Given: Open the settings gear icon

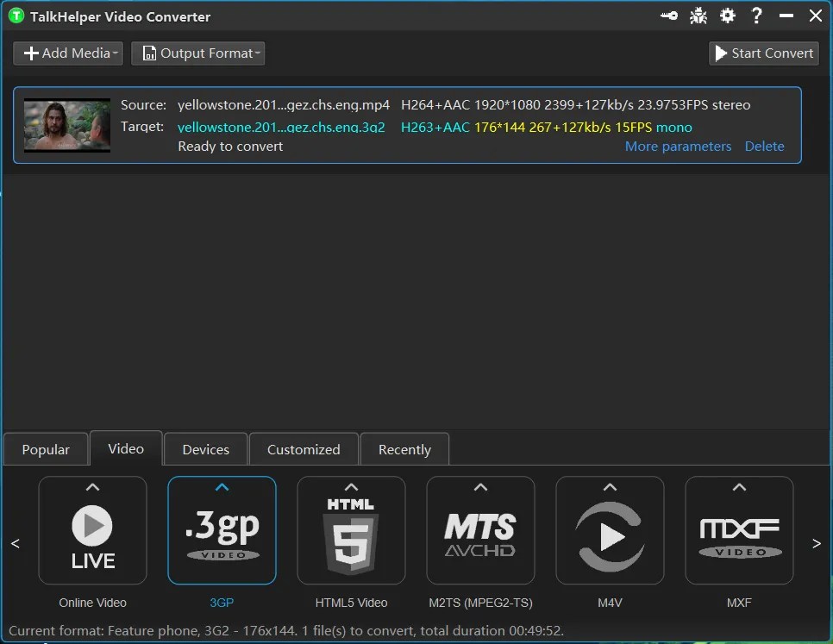Looking at the screenshot, I should [727, 15].
